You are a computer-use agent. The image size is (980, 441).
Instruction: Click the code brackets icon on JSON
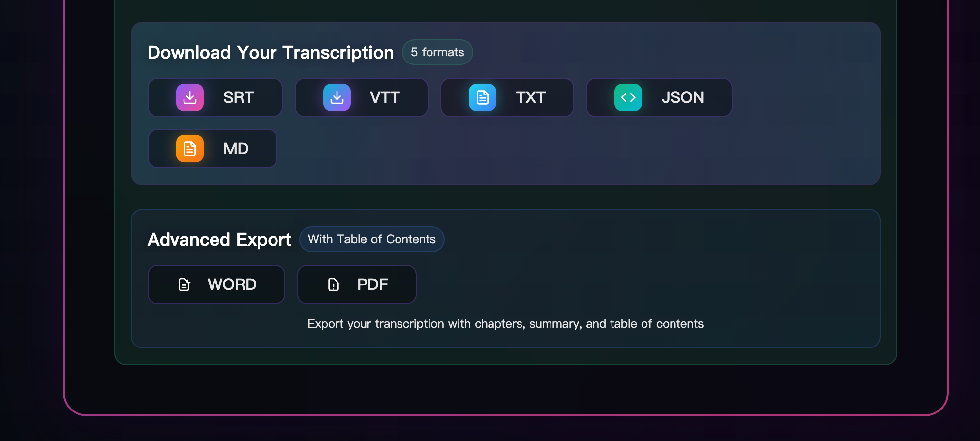click(629, 97)
